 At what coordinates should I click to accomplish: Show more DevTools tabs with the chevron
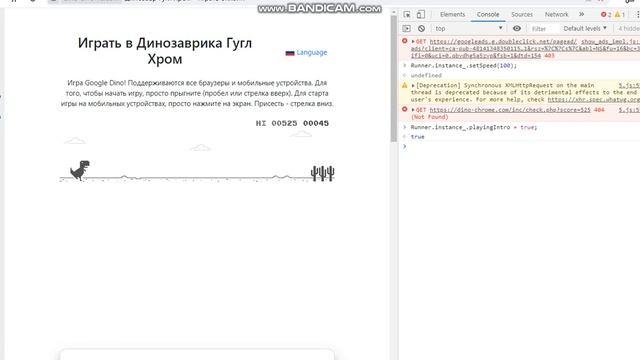tap(581, 14)
